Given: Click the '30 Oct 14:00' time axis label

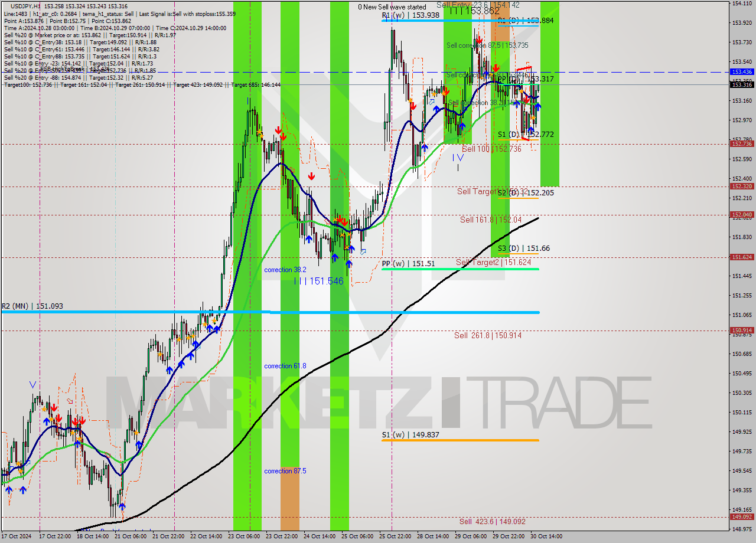Looking at the screenshot, I should (x=546, y=537).
